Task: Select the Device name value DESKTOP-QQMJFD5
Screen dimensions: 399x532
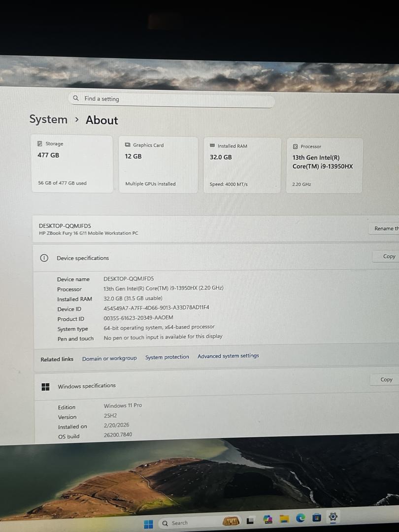Action: [x=129, y=278]
